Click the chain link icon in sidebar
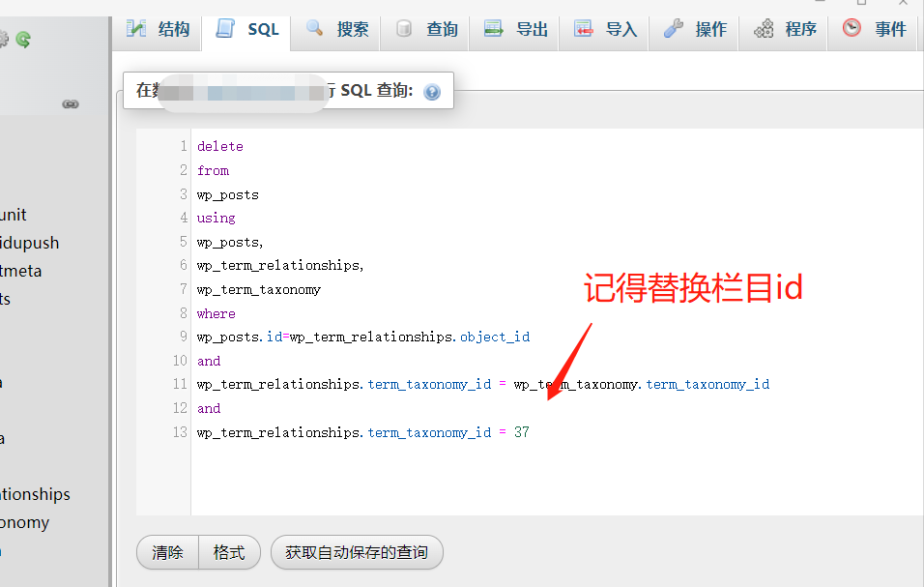 coord(71,104)
